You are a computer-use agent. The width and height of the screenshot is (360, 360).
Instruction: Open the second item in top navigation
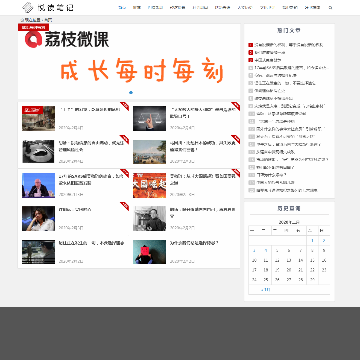[136, 7]
